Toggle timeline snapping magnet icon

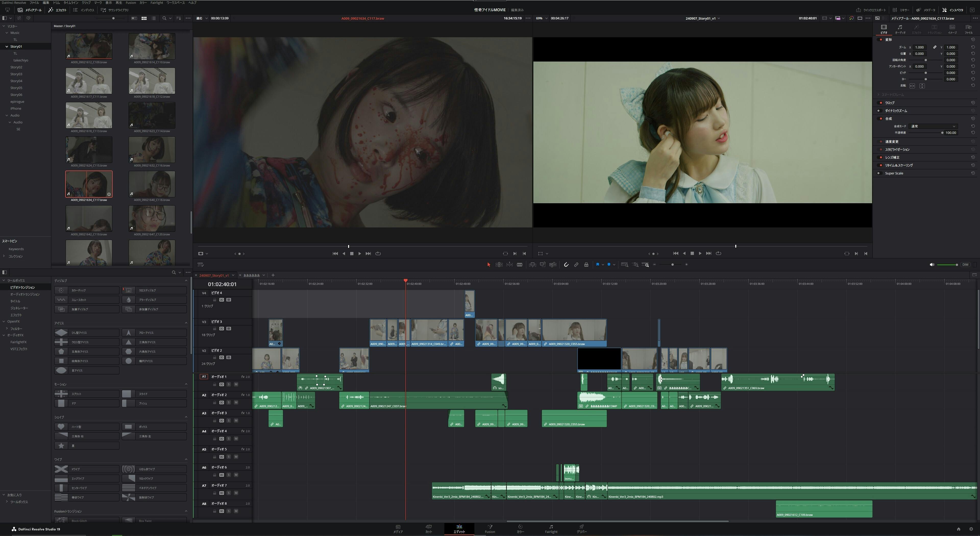(x=566, y=265)
